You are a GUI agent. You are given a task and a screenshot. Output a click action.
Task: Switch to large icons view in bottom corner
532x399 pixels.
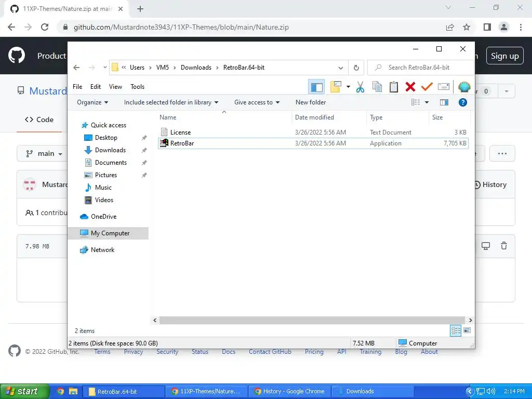(x=467, y=330)
